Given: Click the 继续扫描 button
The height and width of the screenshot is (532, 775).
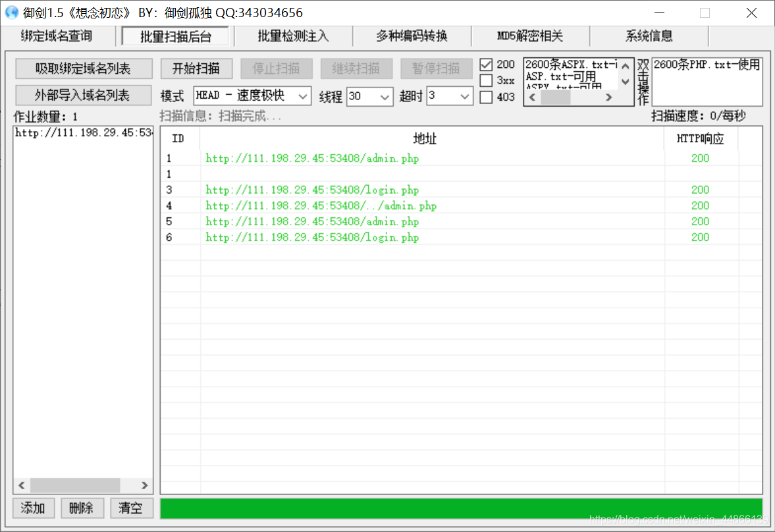Looking at the screenshot, I should tap(356, 68).
